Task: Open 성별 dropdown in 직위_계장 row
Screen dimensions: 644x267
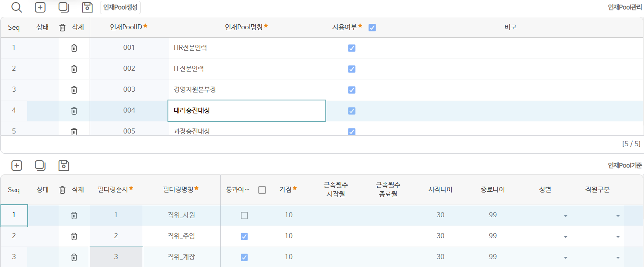Action: tap(566, 258)
